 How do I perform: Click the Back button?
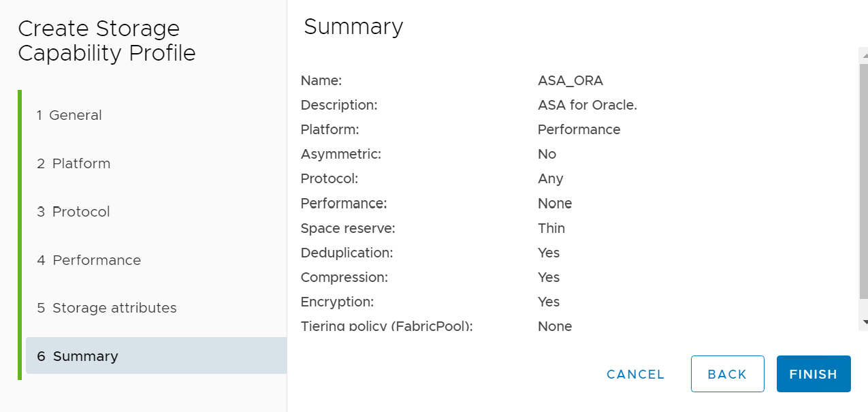coord(727,374)
